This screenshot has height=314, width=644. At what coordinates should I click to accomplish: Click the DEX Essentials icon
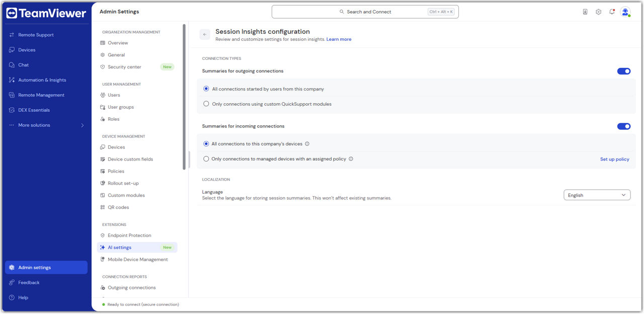point(12,110)
